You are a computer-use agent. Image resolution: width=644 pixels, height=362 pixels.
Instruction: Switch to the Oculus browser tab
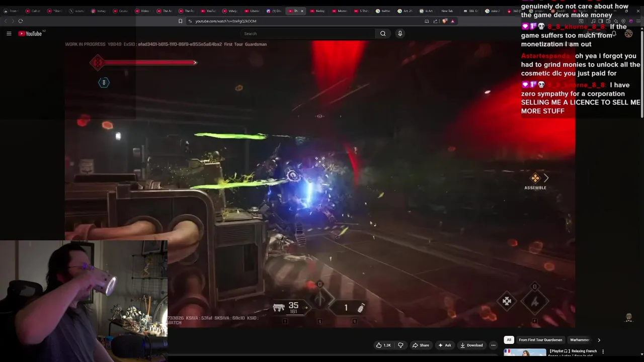coord(121,11)
